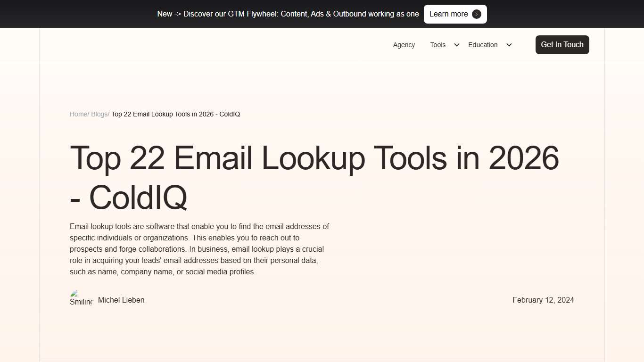Click the Learn more button in the banner
644x362 pixels.
coord(454,14)
